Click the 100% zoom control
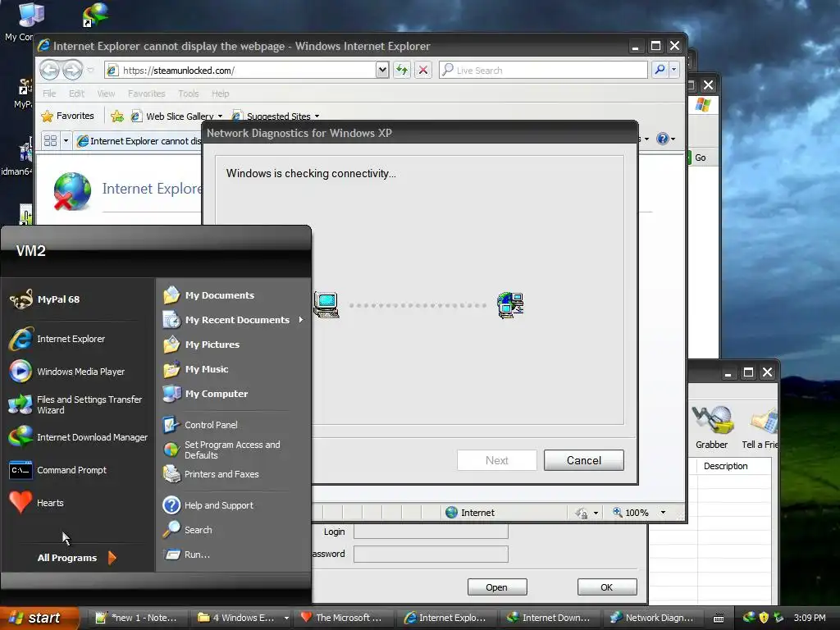The height and width of the screenshot is (630, 840). (x=631, y=513)
